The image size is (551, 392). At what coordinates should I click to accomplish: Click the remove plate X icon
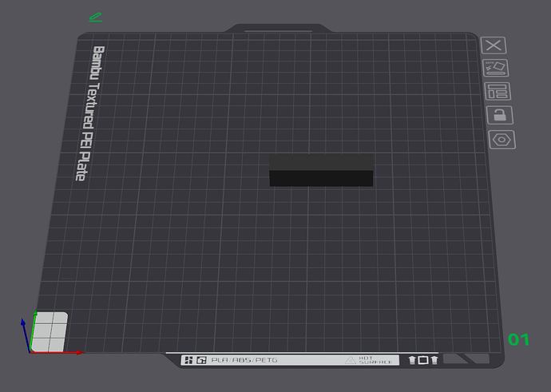(x=494, y=46)
